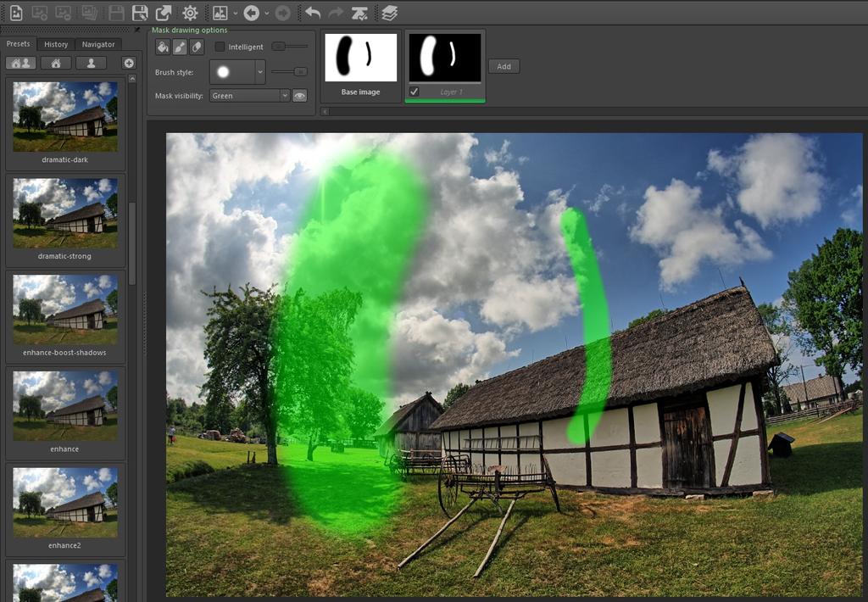Click the image view mode icon
This screenshot has height=602, width=868.
click(x=220, y=12)
